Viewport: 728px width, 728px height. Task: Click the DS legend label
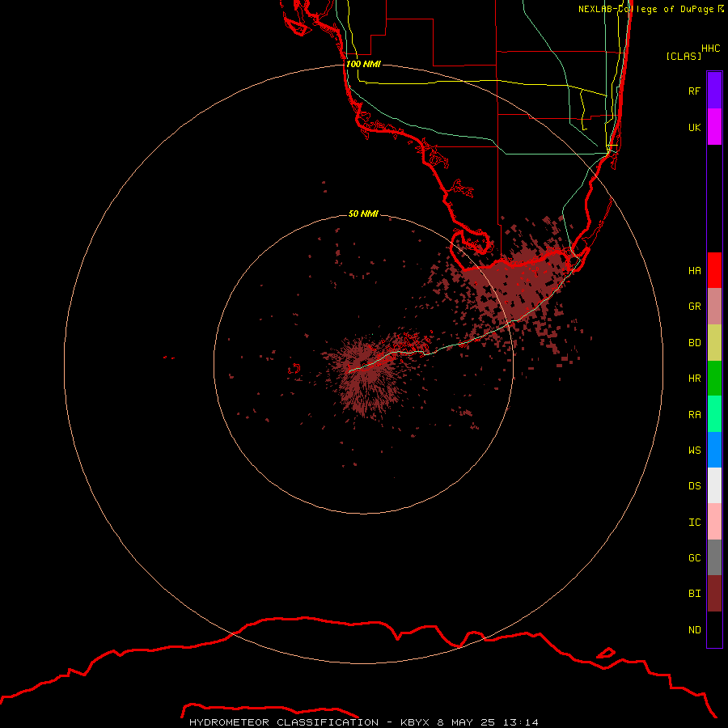pyautogui.click(x=694, y=486)
